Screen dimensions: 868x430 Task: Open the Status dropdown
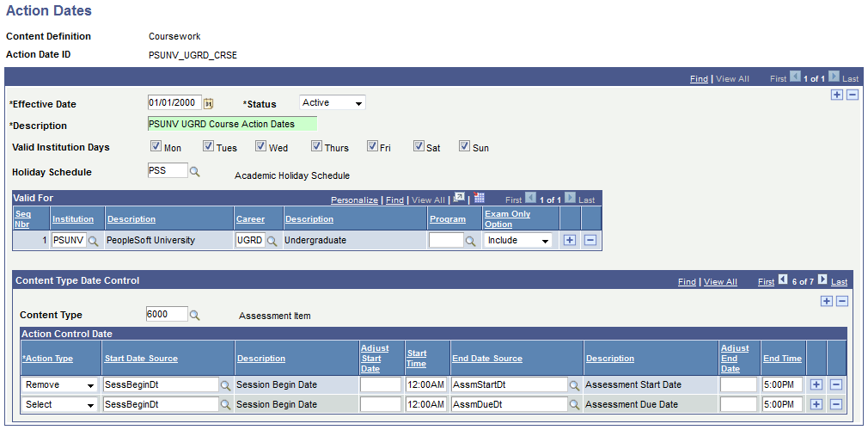(x=332, y=102)
